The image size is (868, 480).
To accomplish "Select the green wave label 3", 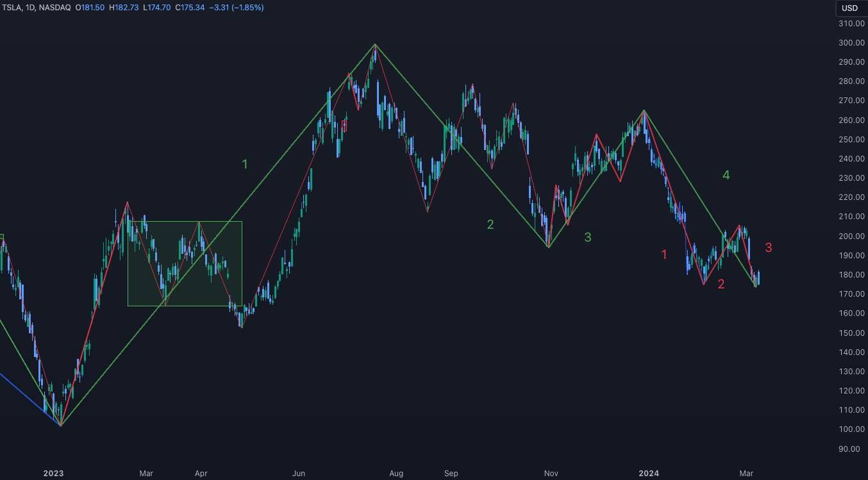I will click(x=587, y=238).
